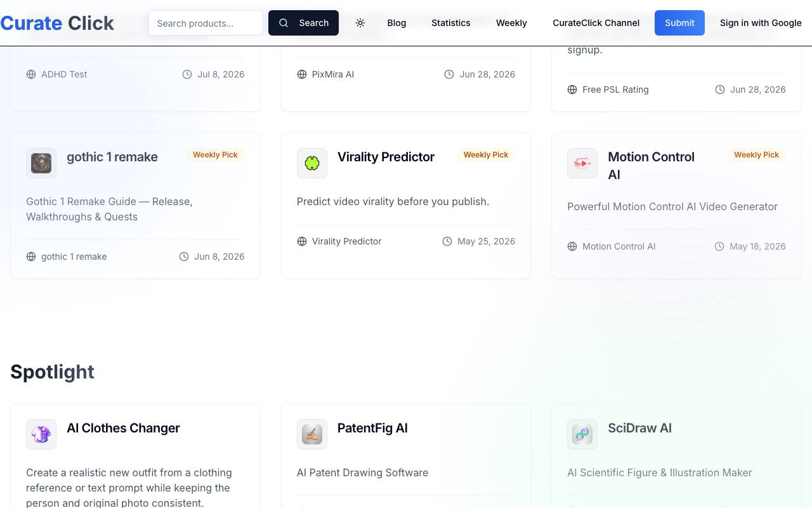Click "Gothic 1 Remake Guide" description text
Screen dimensions: 812x508
(x=109, y=209)
